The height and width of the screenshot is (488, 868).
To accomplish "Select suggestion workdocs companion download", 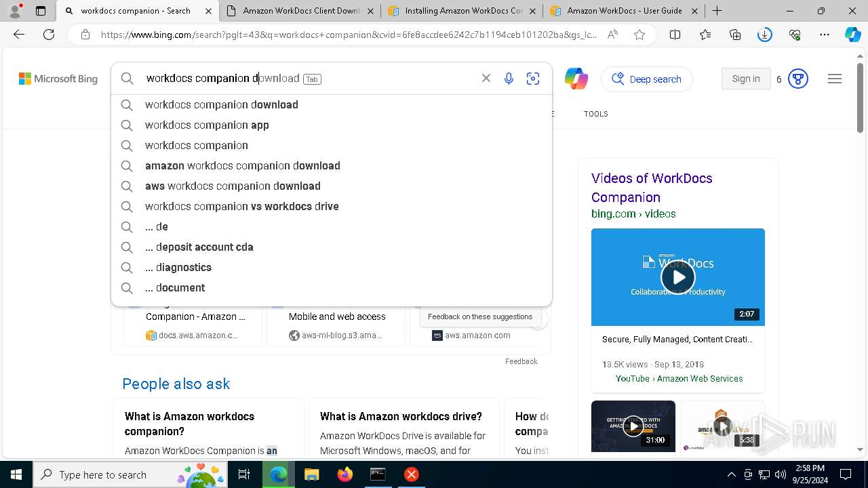I will point(332,104).
